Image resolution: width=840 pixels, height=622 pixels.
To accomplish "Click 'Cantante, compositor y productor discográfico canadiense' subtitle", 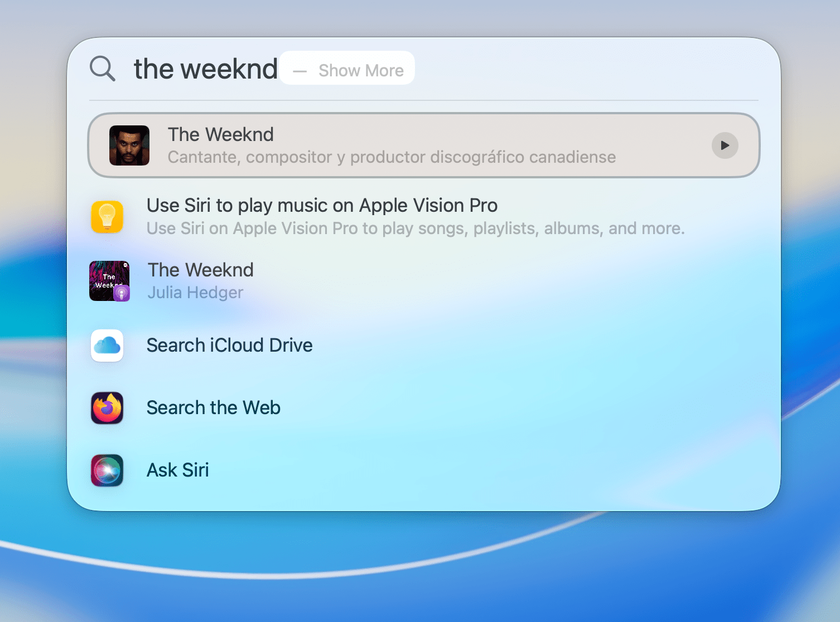I will [392, 157].
